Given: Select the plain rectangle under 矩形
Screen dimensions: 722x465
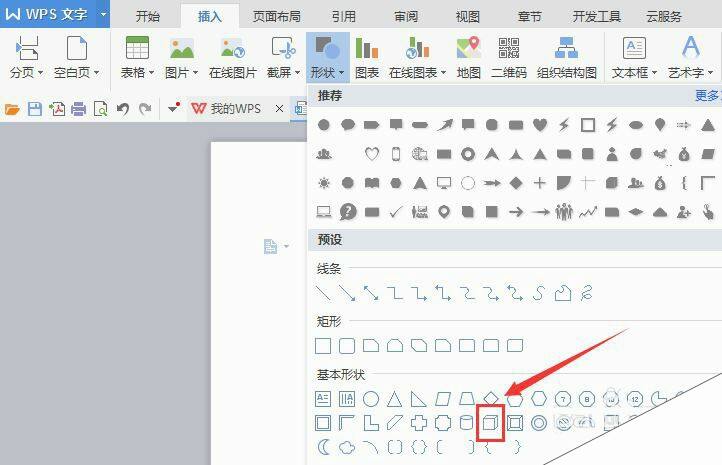Looking at the screenshot, I should (323, 346).
